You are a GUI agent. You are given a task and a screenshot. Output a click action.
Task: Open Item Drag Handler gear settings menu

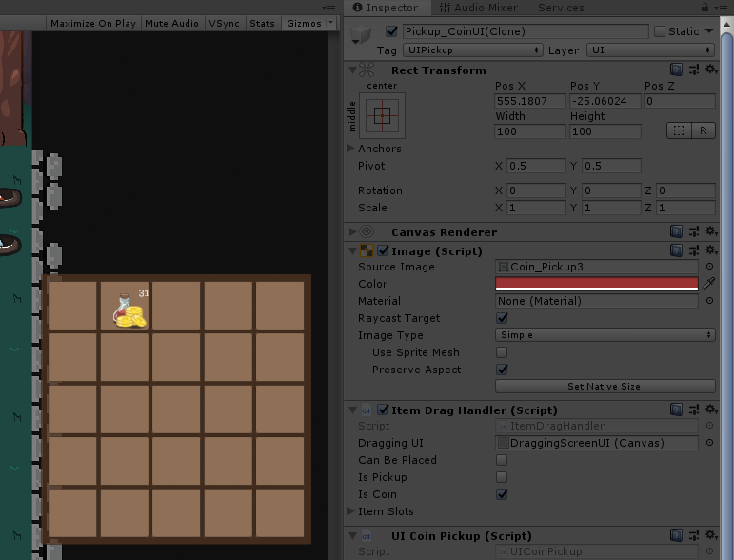(710, 410)
